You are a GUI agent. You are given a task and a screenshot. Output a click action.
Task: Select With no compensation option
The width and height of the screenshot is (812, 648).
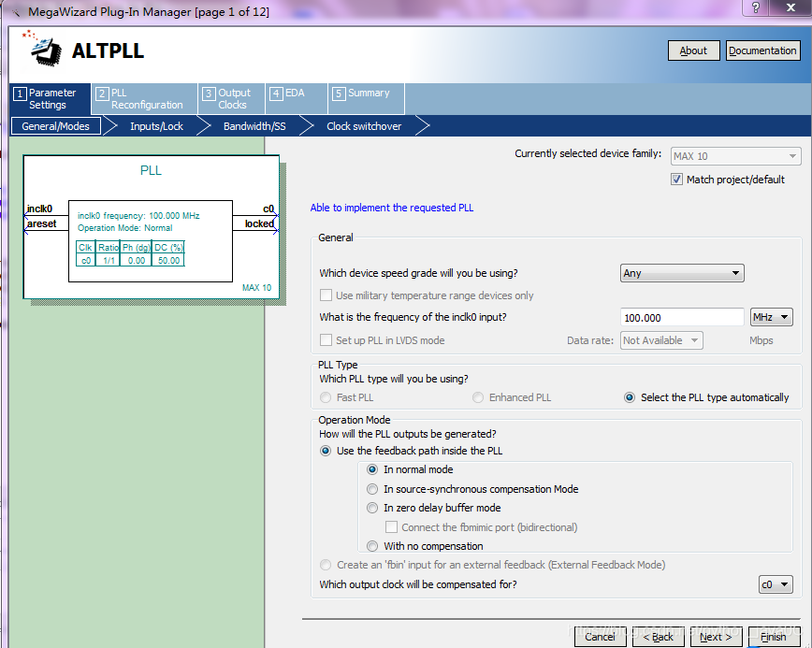click(372, 546)
